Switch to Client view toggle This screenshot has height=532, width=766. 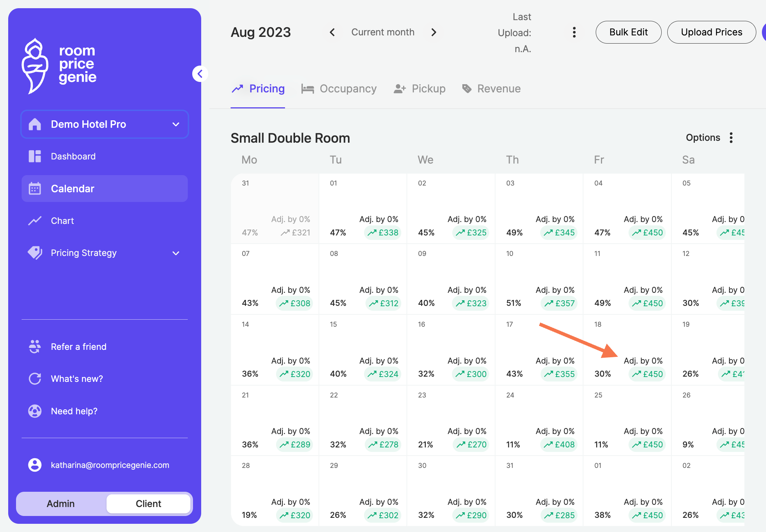tap(148, 504)
